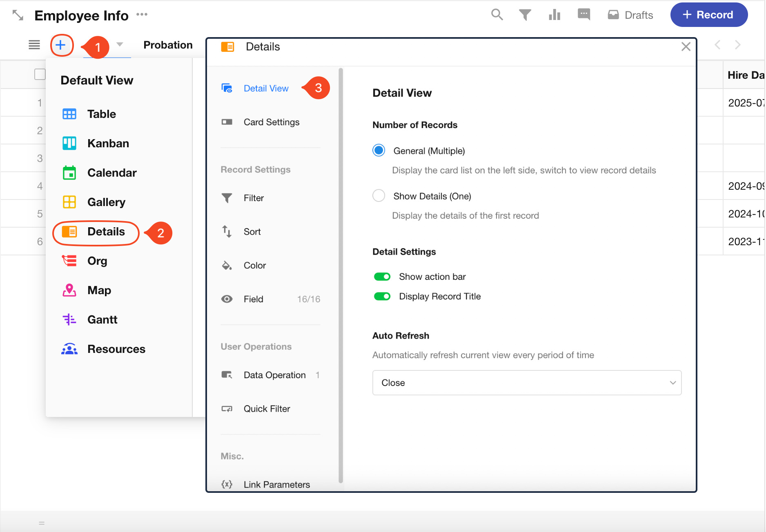
Task: Open the statistics bar chart icon
Action: tap(554, 15)
